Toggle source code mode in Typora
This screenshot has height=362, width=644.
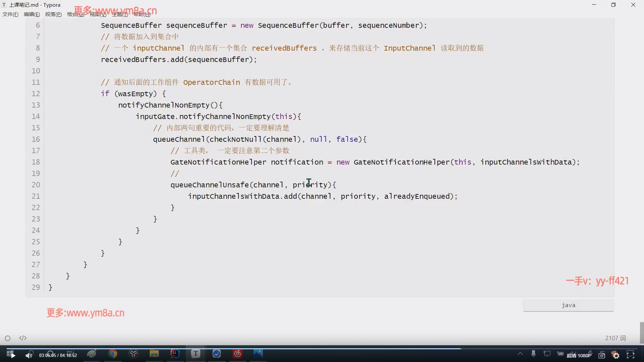[x=23, y=338]
